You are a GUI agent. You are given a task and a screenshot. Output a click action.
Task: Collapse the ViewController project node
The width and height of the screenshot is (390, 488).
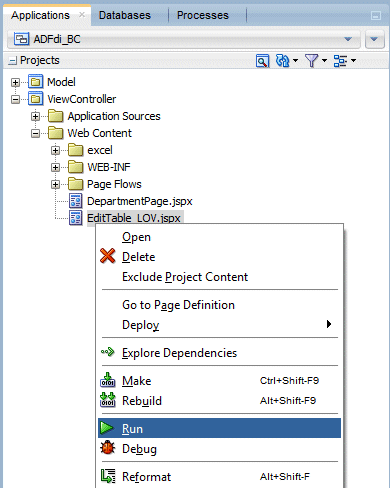(x=15, y=99)
